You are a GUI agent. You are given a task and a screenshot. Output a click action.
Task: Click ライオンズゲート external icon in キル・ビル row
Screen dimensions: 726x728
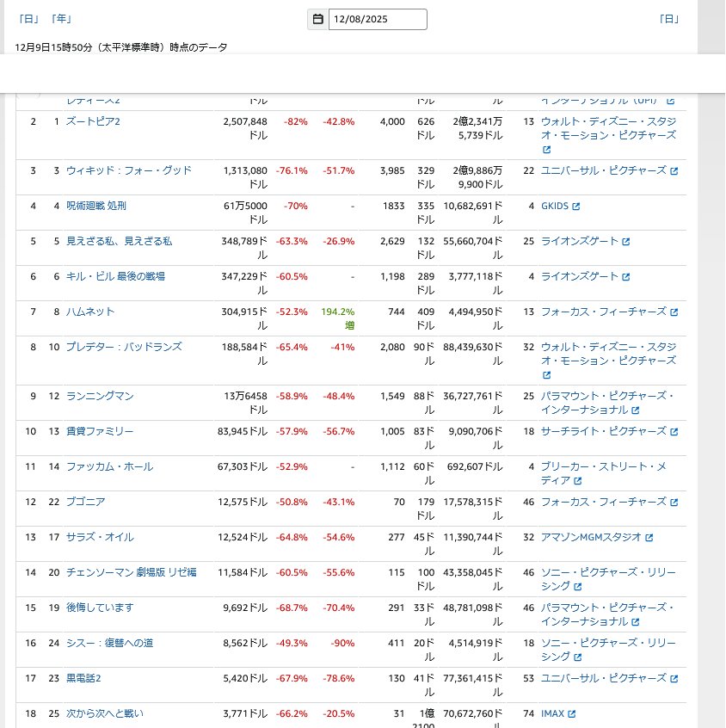pos(626,277)
